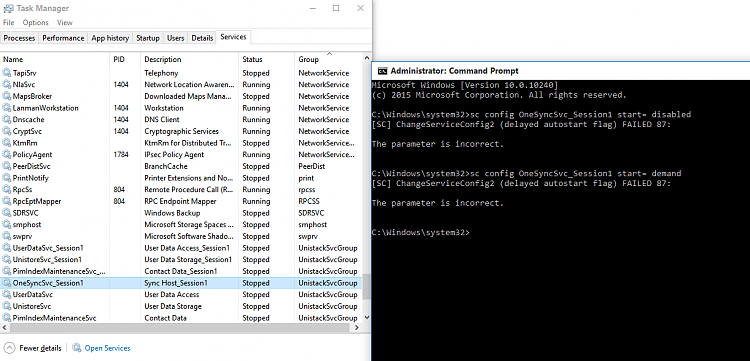Sort services by the PID column header
Viewport: 750px width, 361px height.
tap(125, 59)
